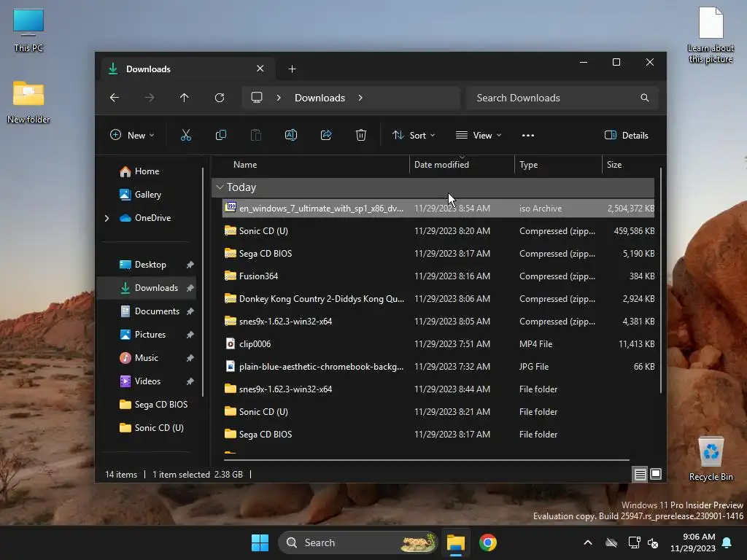Viewport: 747px width, 560px height.
Task: Select the clip0006 MP4 file
Action: pos(438,344)
